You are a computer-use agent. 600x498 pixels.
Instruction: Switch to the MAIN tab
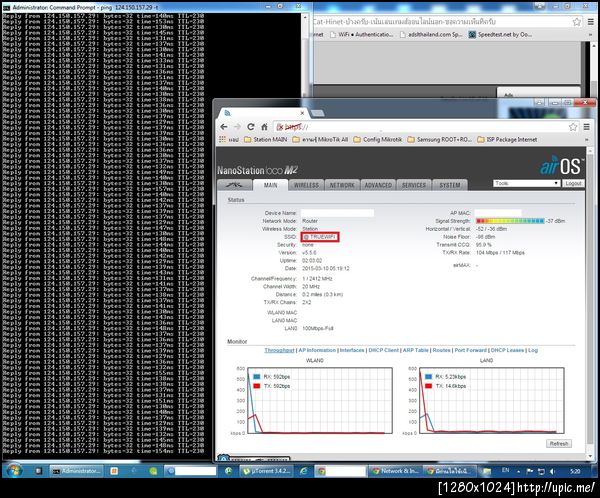point(271,185)
